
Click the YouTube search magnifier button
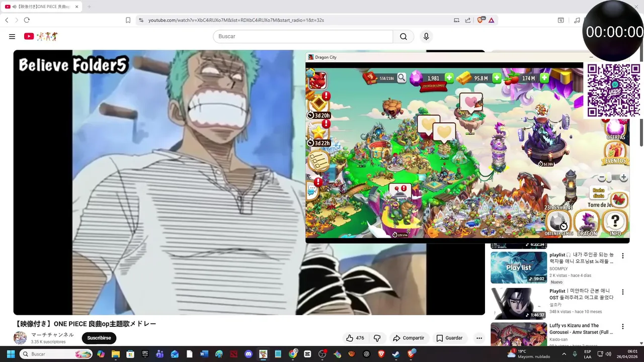pos(404,36)
